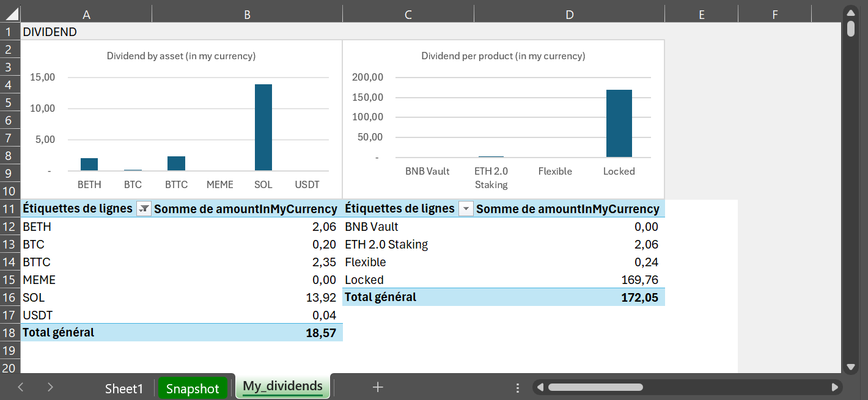Click horizontal scrollbar right arrow
This screenshot has width=868, height=400.
(x=835, y=387)
